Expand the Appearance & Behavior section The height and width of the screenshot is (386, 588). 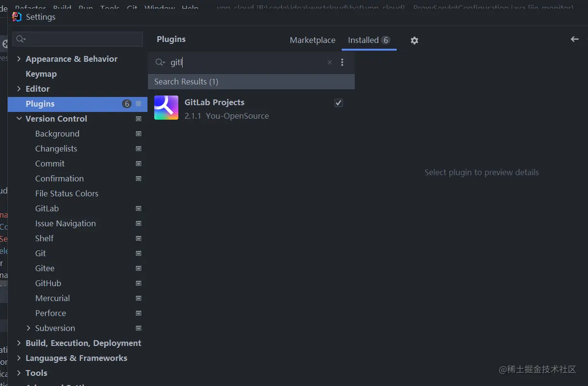[x=19, y=58]
